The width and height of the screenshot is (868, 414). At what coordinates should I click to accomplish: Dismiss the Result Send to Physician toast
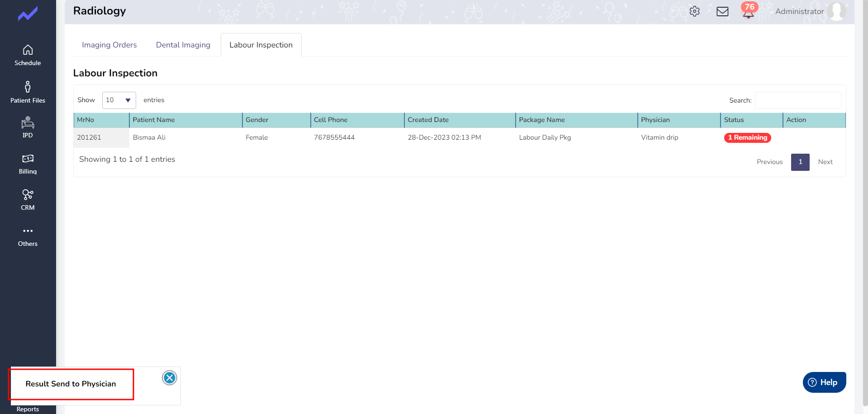pos(170,377)
